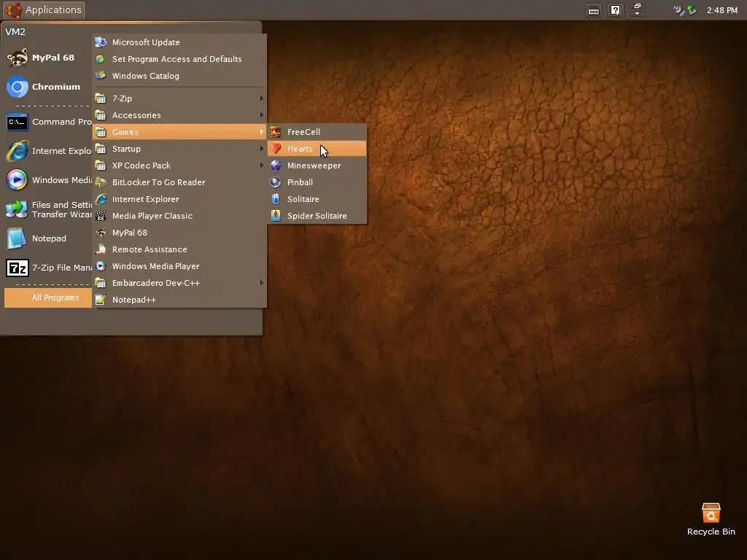
Task: Click the Remote Assistance text
Action: pyautogui.click(x=150, y=249)
